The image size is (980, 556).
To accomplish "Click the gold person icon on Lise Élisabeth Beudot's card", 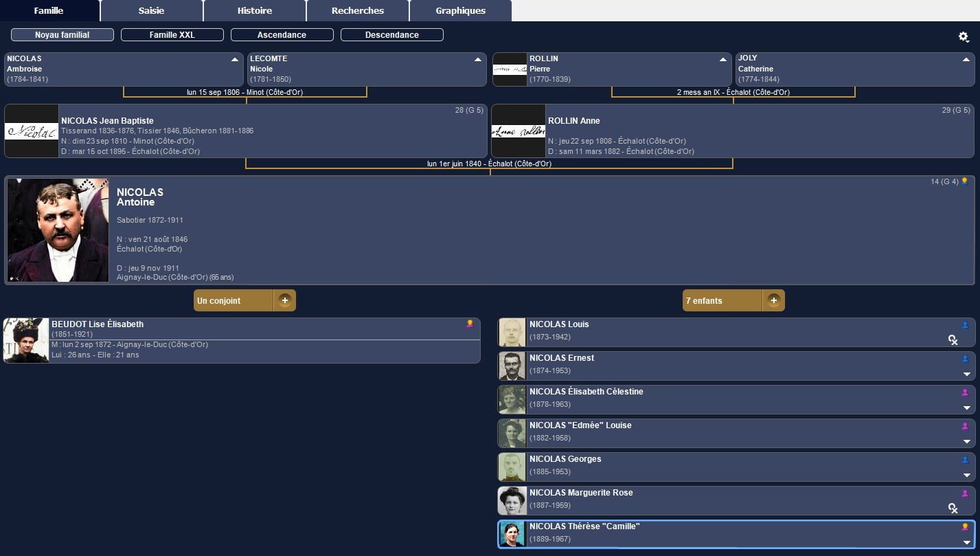I will (x=470, y=324).
